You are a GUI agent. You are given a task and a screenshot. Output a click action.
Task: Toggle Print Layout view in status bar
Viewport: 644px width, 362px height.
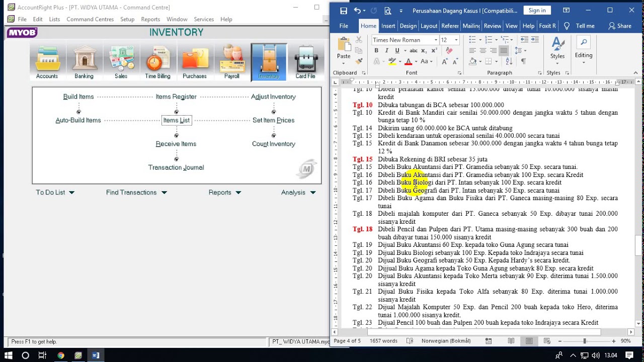pos(529,341)
